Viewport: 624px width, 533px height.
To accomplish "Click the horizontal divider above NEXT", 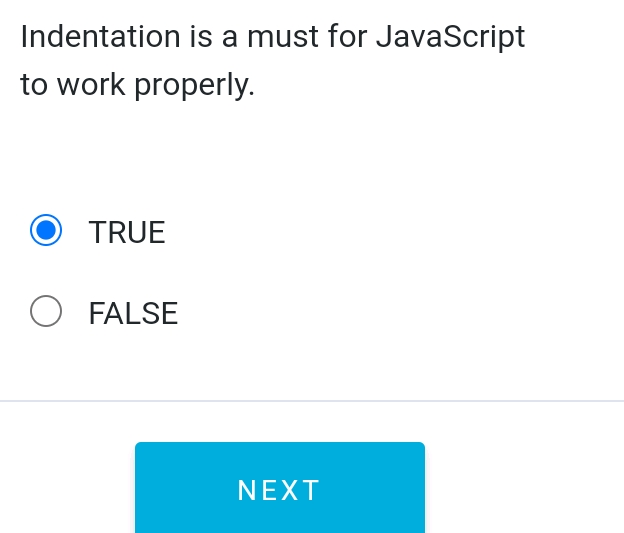I will [x=312, y=401].
